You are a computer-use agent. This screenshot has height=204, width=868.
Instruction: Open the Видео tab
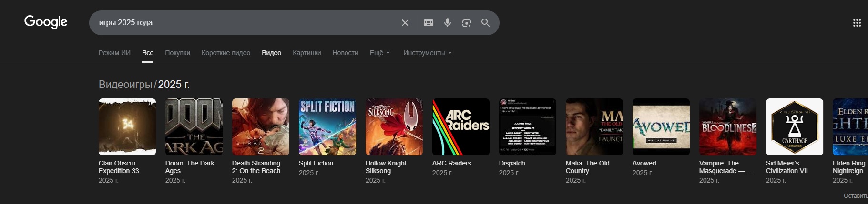271,53
